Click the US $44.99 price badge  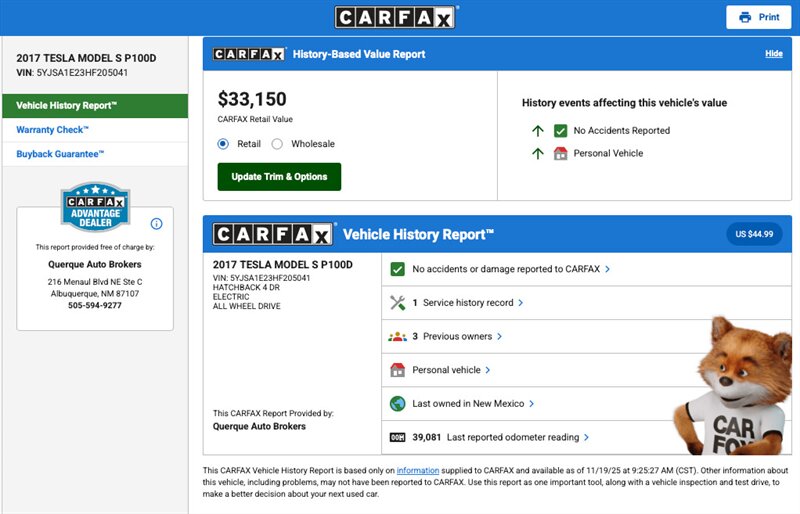[754, 234]
